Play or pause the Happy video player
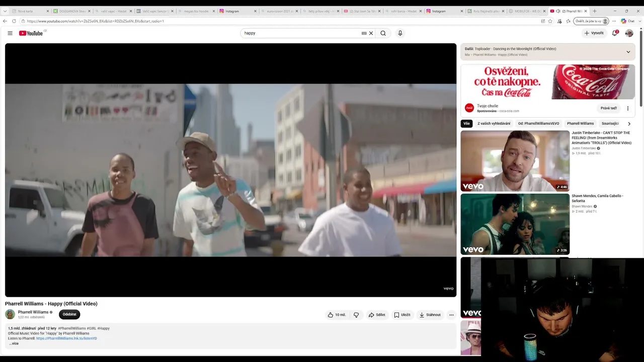 click(230, 170)
